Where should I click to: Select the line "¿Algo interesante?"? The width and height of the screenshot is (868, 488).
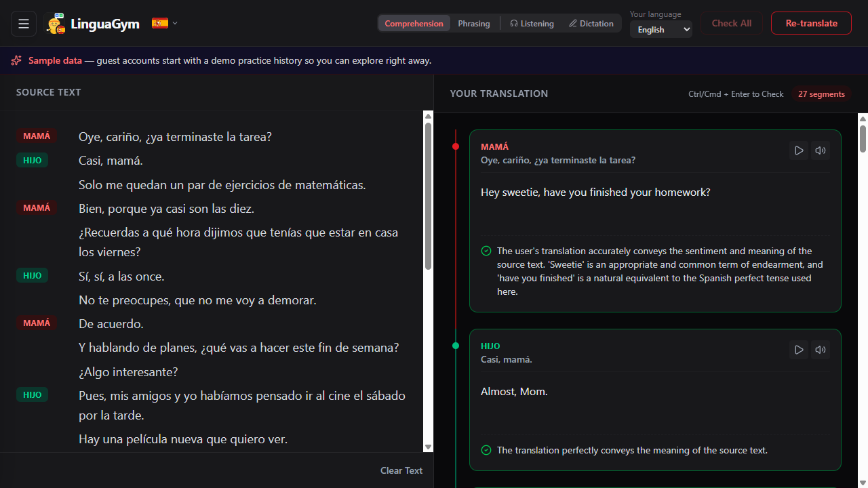tap(128, 372)
